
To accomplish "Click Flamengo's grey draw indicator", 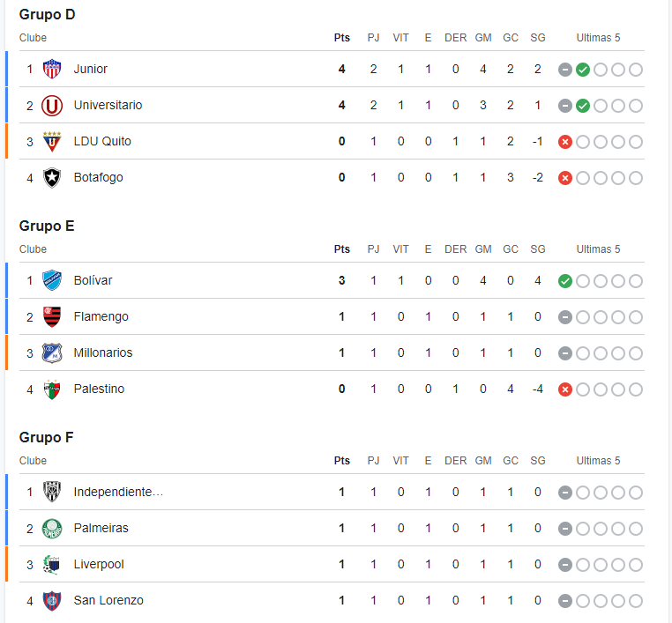I will [x=565, y=317].
